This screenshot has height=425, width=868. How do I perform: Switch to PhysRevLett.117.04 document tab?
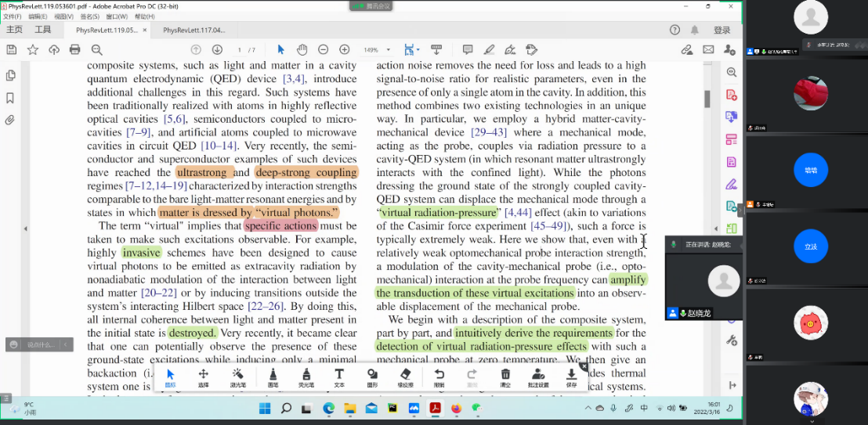(193, 31)
